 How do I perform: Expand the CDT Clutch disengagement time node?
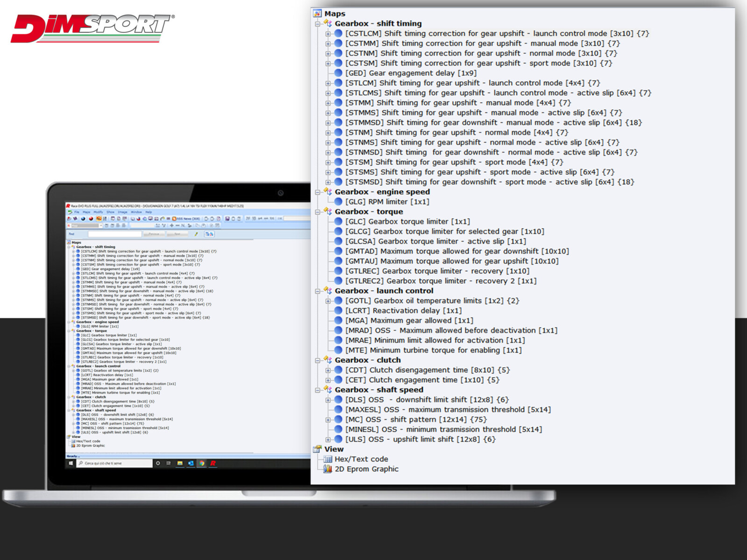pos(328,370)
